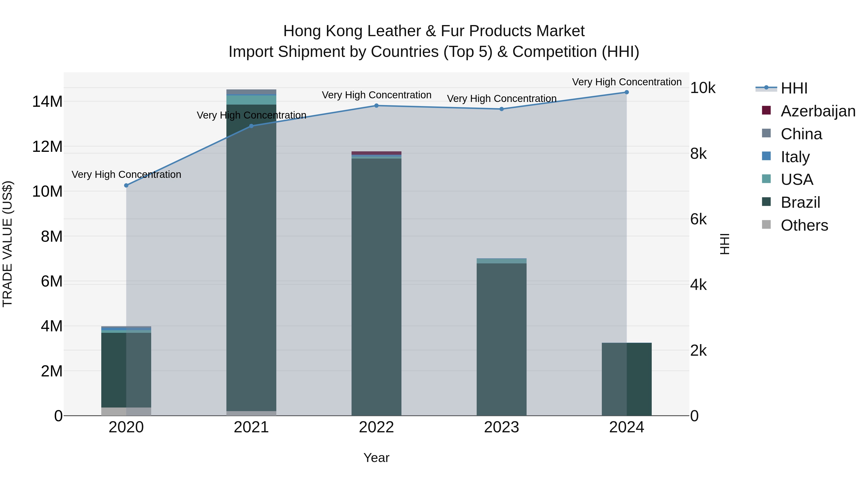The width and height of the screenshot is (868, 488).
Task: Select the 2020 HHI data point
Action: (x=126, y=186)
